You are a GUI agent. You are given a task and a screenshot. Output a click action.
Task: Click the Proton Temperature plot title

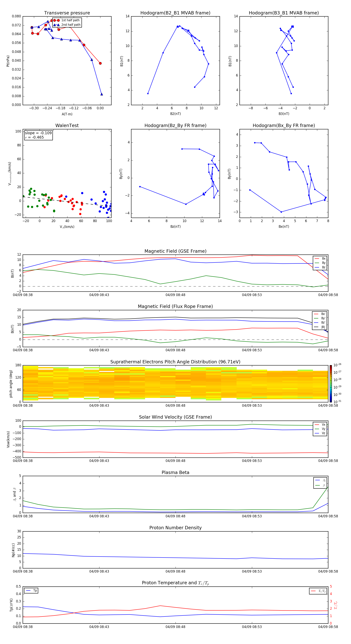tap(175, 583)
